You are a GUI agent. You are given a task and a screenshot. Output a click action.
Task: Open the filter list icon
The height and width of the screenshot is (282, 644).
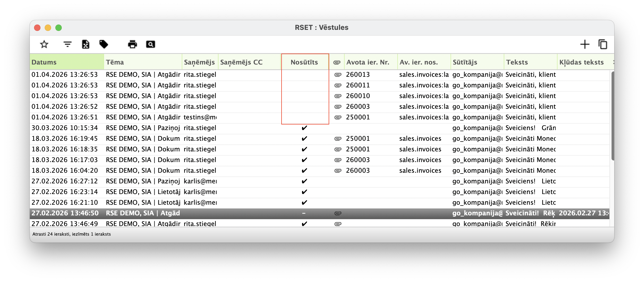[68, 44]
